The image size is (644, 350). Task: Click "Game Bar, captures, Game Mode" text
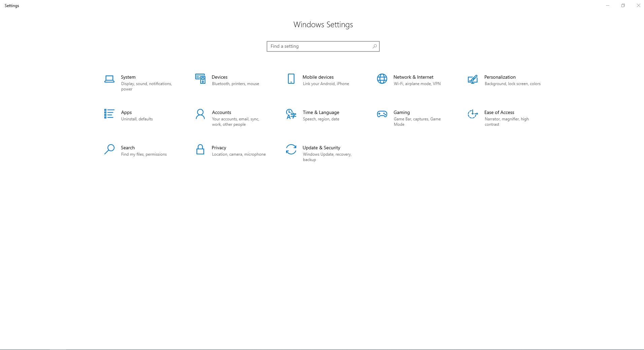(417, 122)
